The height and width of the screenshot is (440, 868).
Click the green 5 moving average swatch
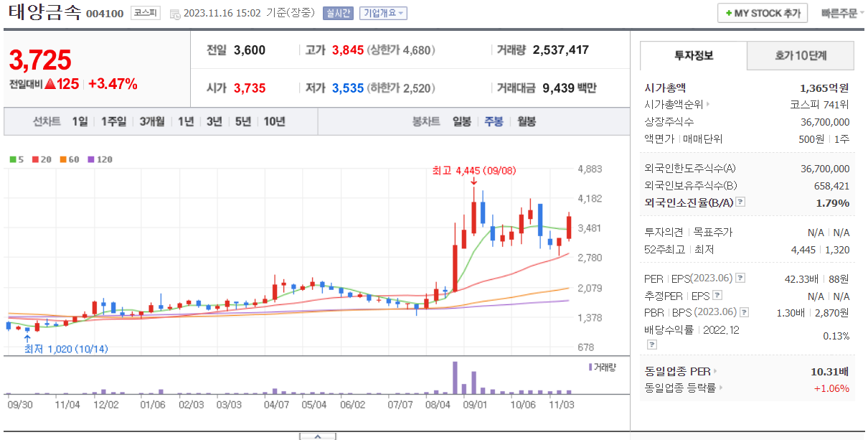point(12,159)
